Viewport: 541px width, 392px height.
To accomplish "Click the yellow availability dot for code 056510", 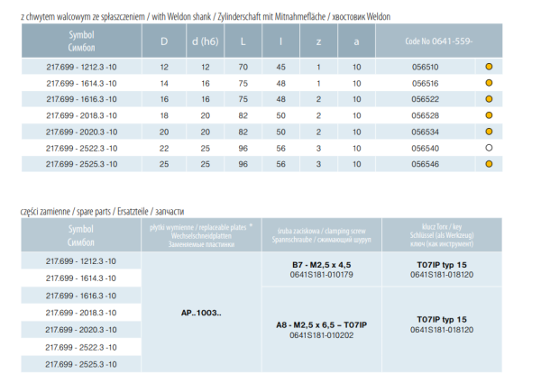I will pyautogui.click(x=489, y=68).
